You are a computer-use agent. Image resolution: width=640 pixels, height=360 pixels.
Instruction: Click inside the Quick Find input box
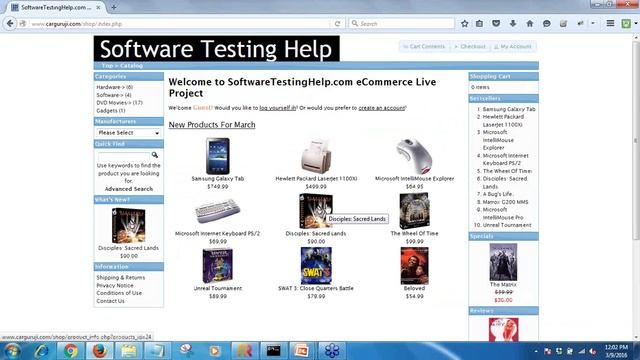(x=124, y=156)
